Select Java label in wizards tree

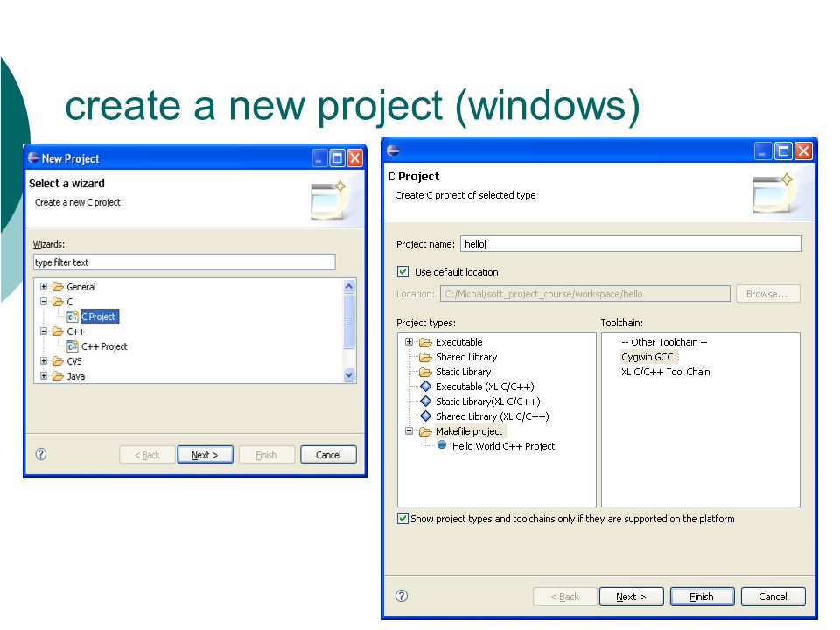76,376
